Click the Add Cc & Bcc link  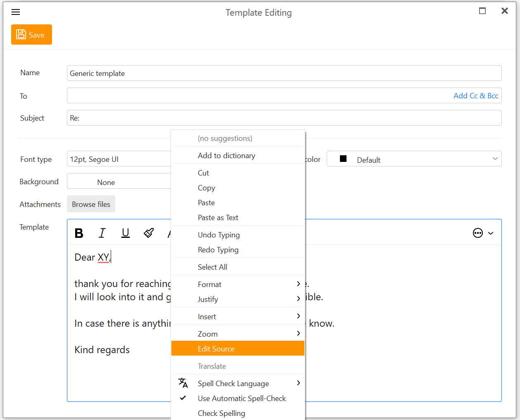pos(475,96)
